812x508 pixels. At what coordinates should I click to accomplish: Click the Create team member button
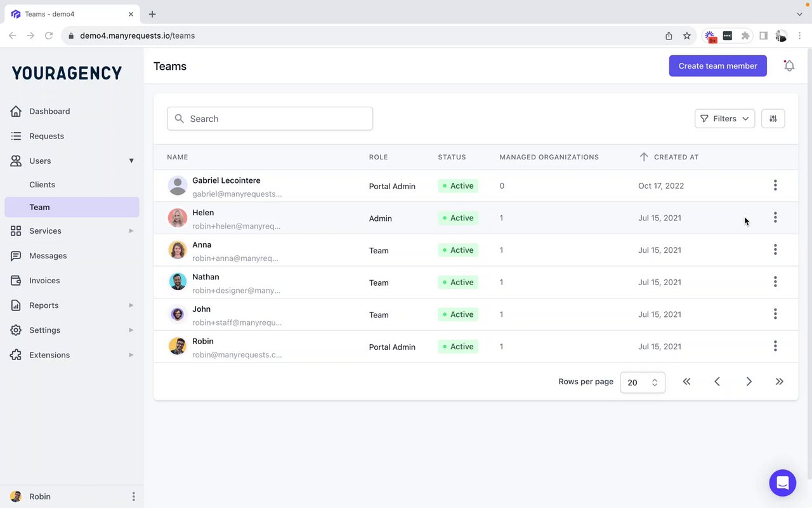[717, 66]
